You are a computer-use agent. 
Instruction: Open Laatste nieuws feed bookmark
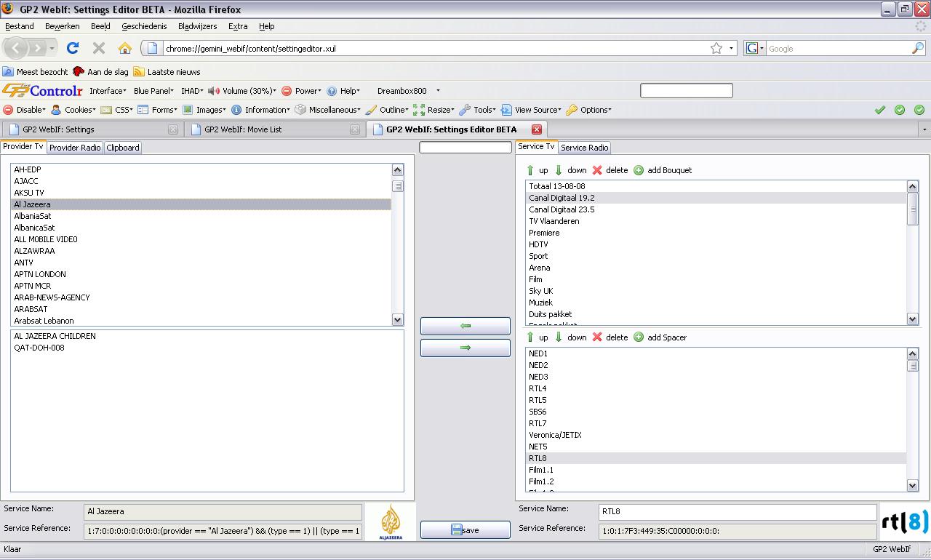click(167, 72)
